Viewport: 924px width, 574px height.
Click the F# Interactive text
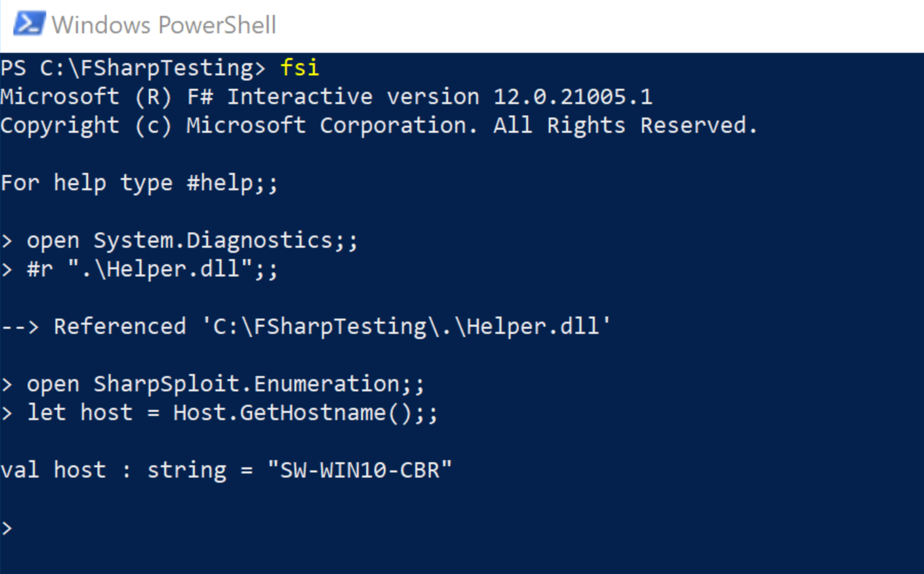tap(279, 97)
